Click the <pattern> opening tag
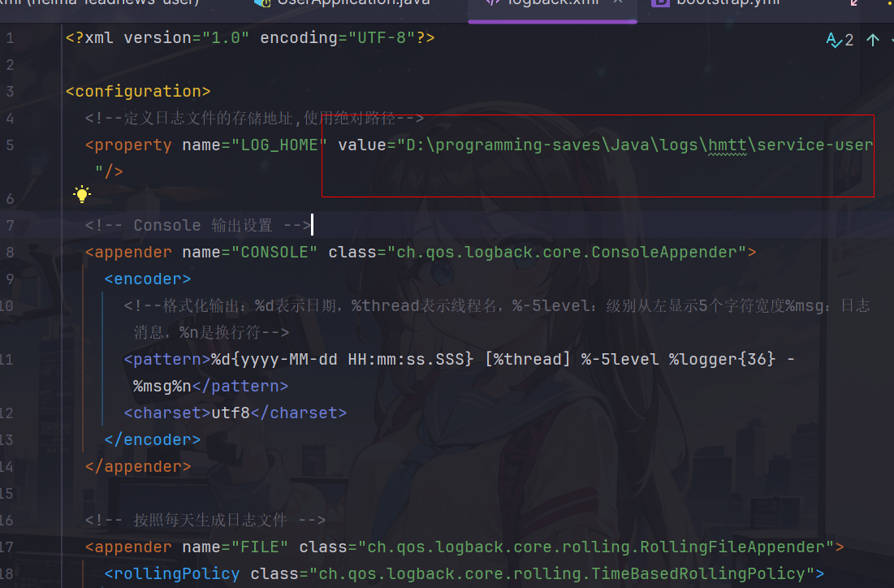Viewport: 894px width, 588px height. click(x=167, y=359)
